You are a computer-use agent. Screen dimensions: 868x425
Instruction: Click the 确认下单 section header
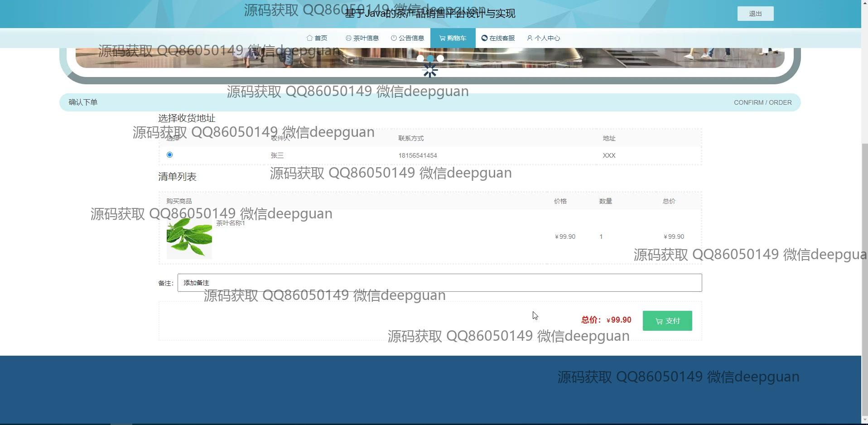click(x=83, y=102)
